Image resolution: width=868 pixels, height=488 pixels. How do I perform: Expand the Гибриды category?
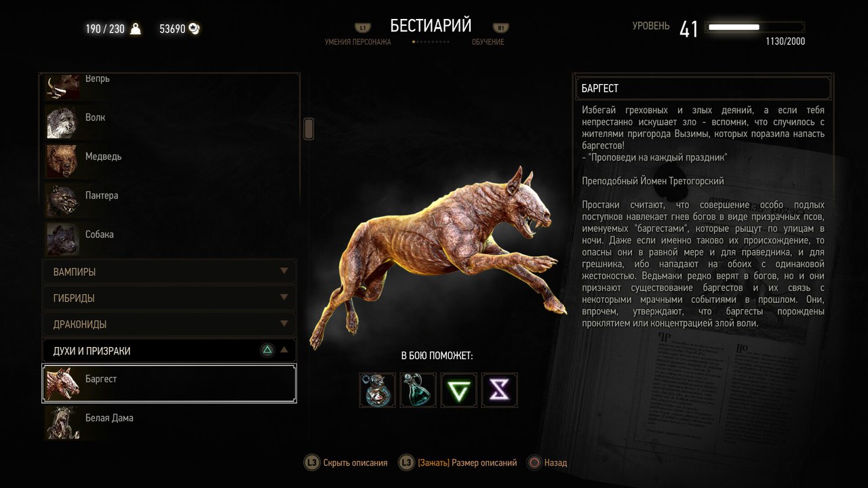170,298
